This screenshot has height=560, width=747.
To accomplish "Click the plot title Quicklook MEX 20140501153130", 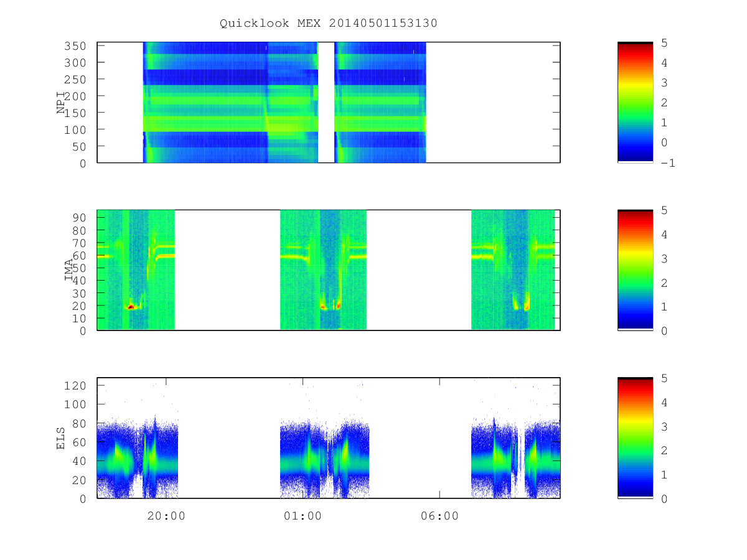I will pyautogui.click(x=329, y=24).
